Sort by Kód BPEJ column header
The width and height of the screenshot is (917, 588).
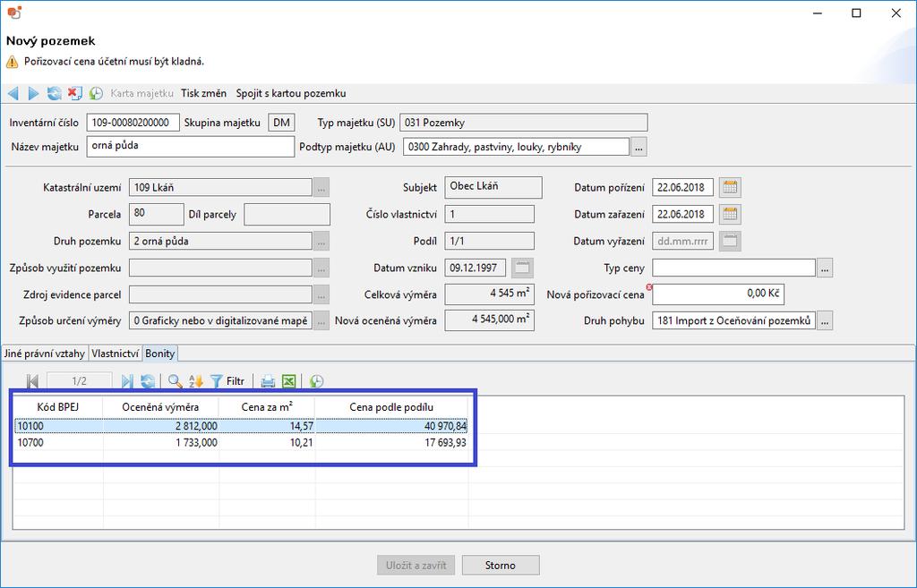(x=58, y=407)
